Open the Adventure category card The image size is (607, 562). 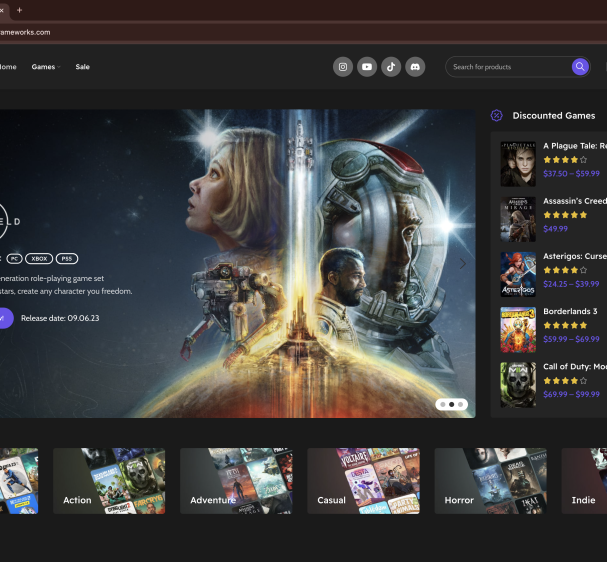point(236,481)
